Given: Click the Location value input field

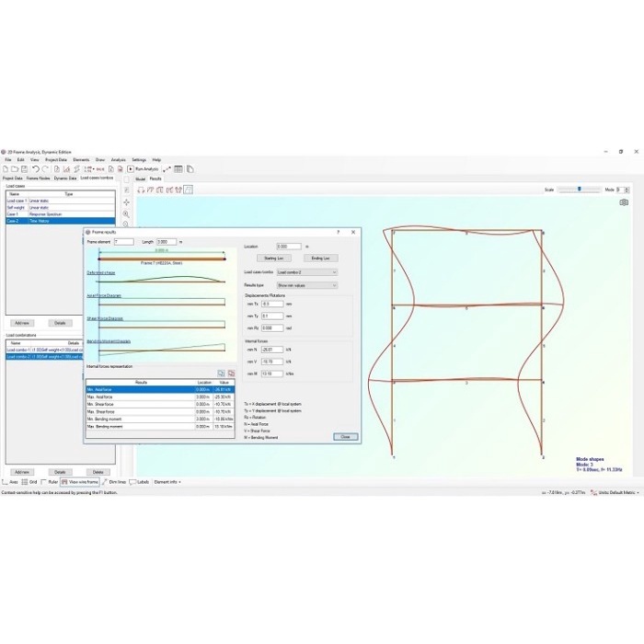Looking at the screenshot, I should click(x=289, y=247).
